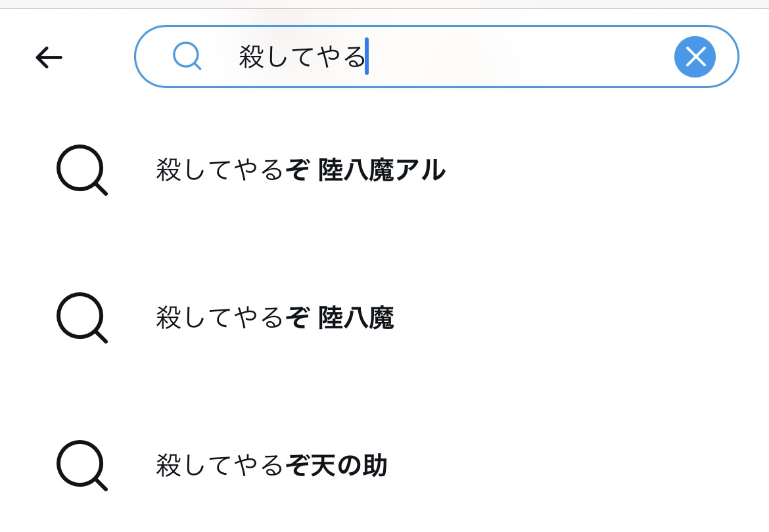The width and height of the screenshot is (769, 532).
Task: Click the magnifier icon beside "殺してやるぞ 陸八魔アル"
Action: point(82,171)
